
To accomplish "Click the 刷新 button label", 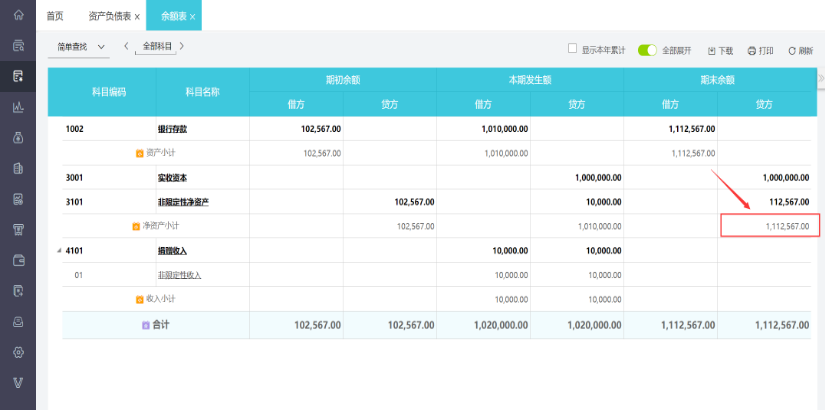I will point(806,51).
